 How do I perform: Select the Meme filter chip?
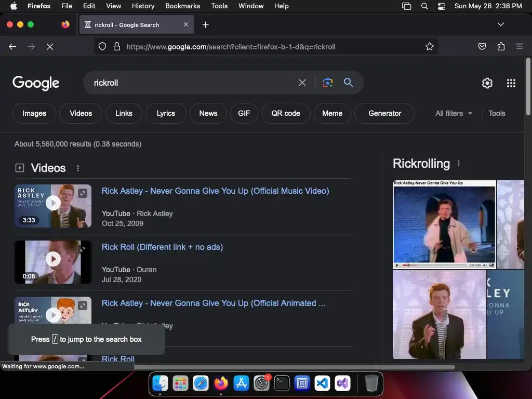pos(332,113)
